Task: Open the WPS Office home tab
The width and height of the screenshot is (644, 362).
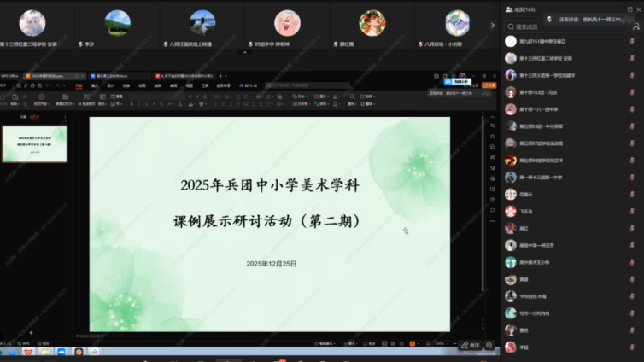Action: tap(9, 76)
